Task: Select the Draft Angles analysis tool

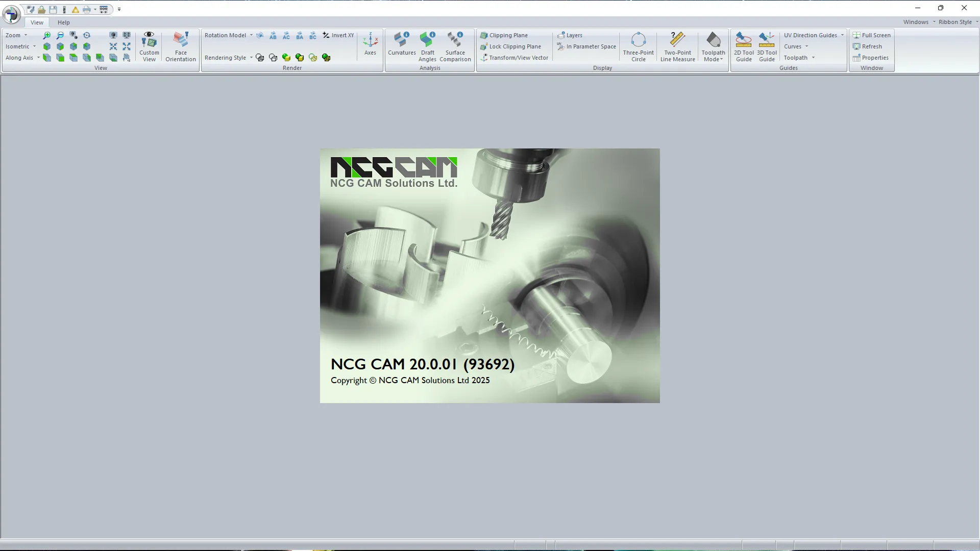Action: click(x=427, y=46)
